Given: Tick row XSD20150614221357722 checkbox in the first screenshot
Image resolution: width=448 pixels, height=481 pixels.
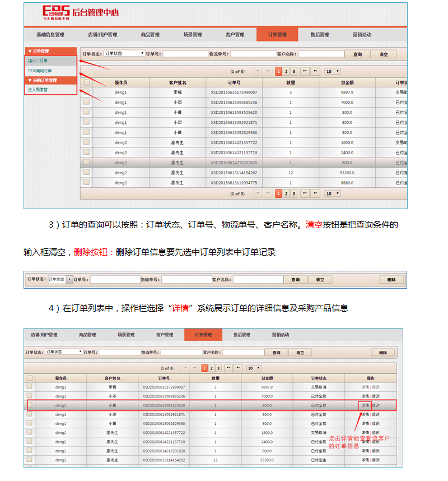Looking at the screenshot, I should point(87,142).
